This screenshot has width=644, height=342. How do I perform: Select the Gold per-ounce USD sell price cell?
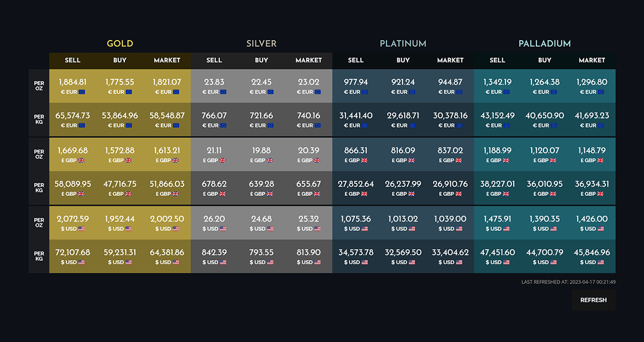click(x=72, y=223)
